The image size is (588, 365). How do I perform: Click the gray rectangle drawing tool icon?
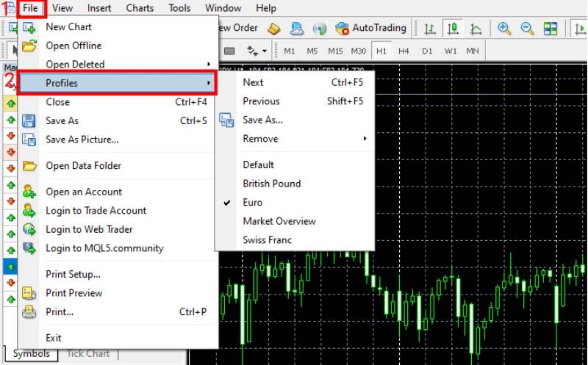(229, 51)
